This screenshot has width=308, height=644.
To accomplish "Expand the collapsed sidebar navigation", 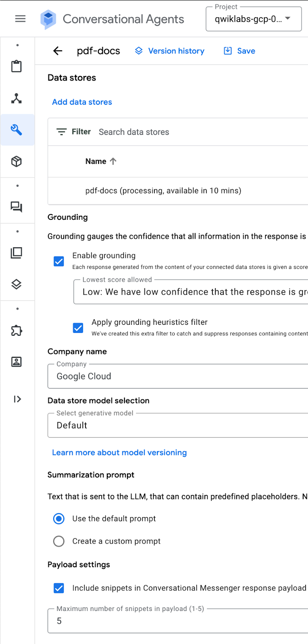I will [17, 399].
